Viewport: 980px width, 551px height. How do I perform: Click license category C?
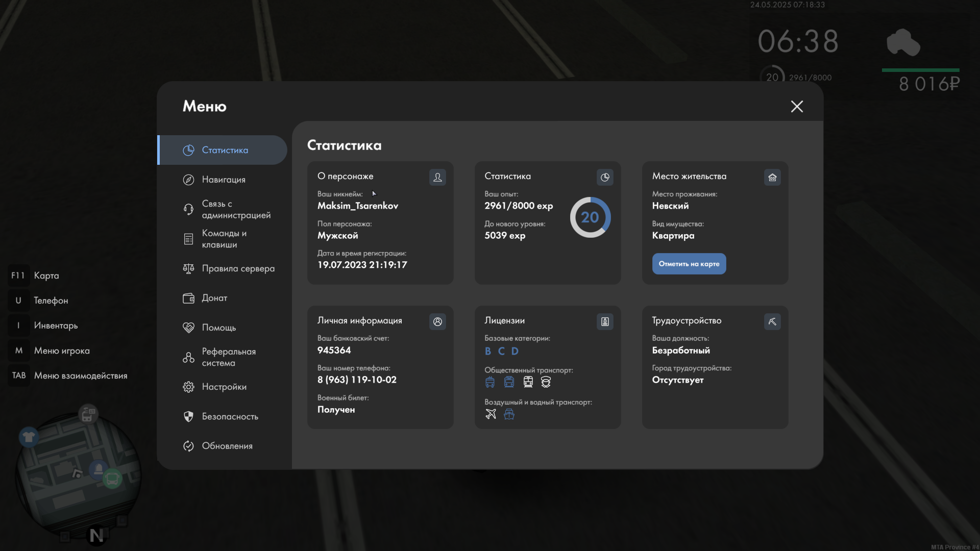click(501, 351)
